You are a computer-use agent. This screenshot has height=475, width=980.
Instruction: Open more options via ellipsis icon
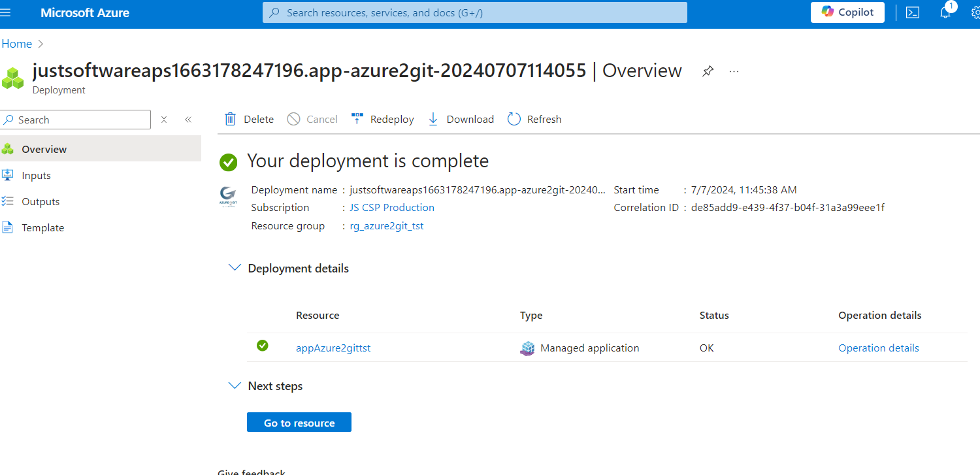(x=733, y=71)
